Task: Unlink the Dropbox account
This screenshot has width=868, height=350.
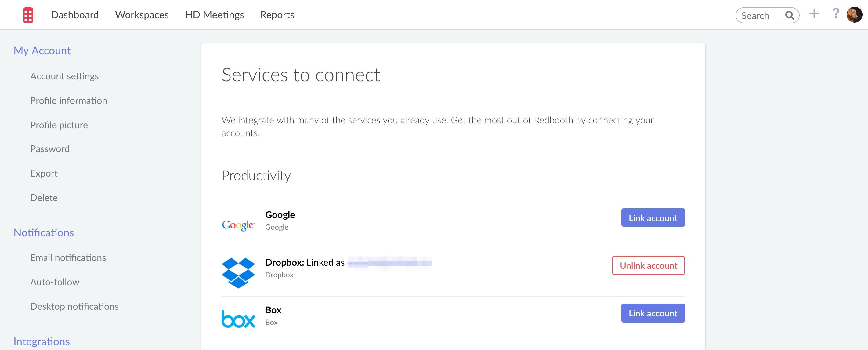Action: coord(648,265)
